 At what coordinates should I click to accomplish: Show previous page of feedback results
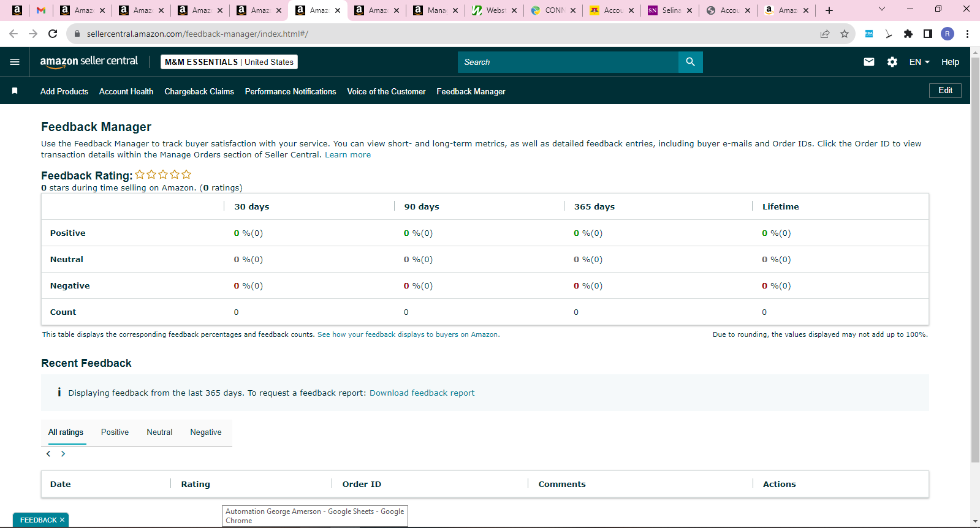pyautogui.click(x=48, y=454)
